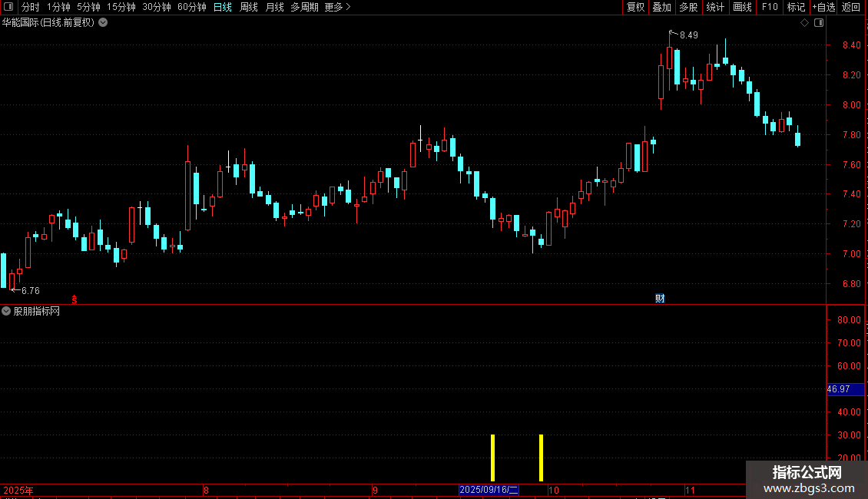The width and height of the screenshot is (868, 499).
Task: Click the red S marker below the candles
Action: click(x=75, y=299)
